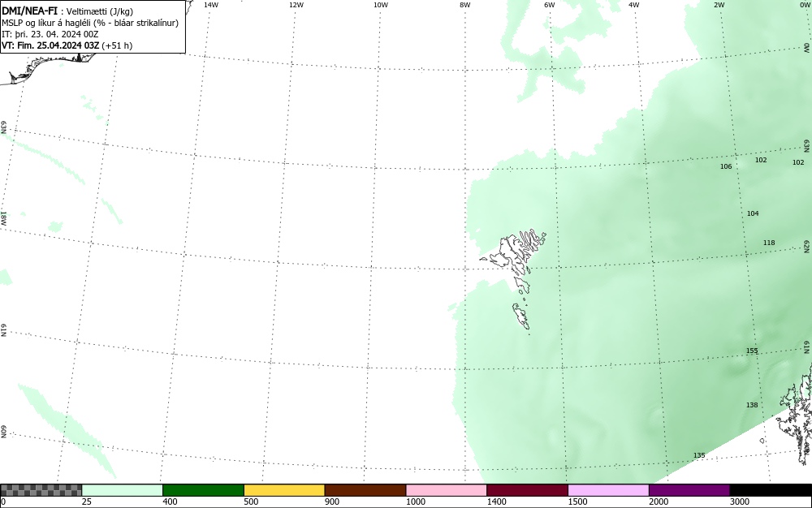Click the "DMI/NEA-FI" title text
The width and height of the screenshot is (812, 508).
click(x=29, y=11)
